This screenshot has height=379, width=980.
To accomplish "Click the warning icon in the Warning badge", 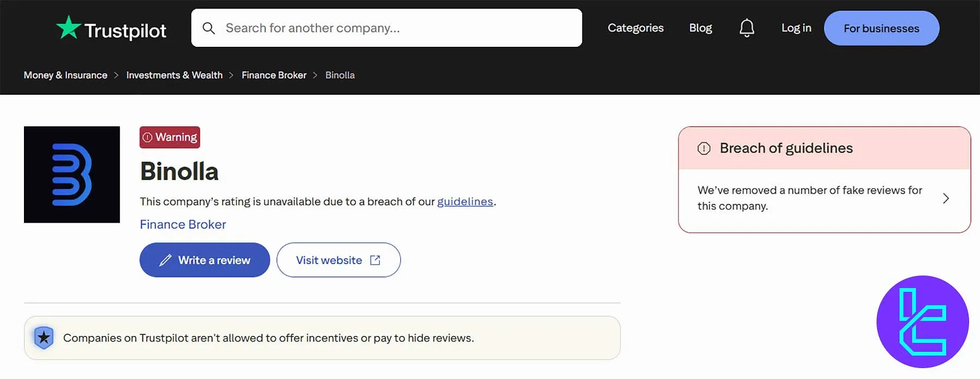I will coord(149,137).
